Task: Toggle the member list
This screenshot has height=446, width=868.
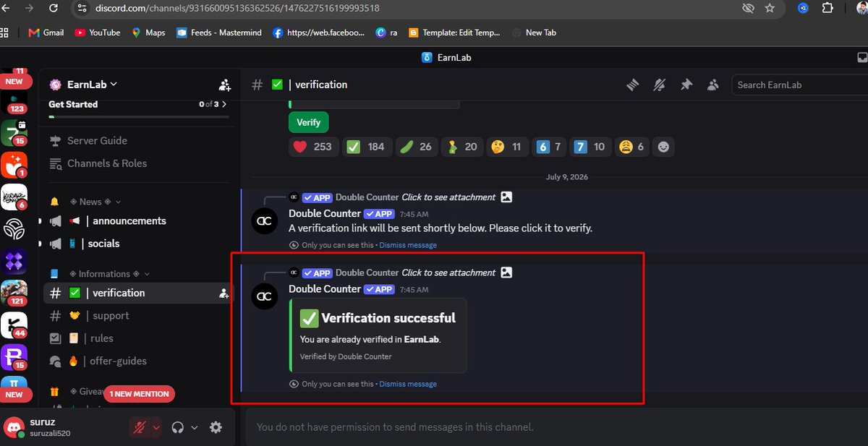Action: [712, 85]
